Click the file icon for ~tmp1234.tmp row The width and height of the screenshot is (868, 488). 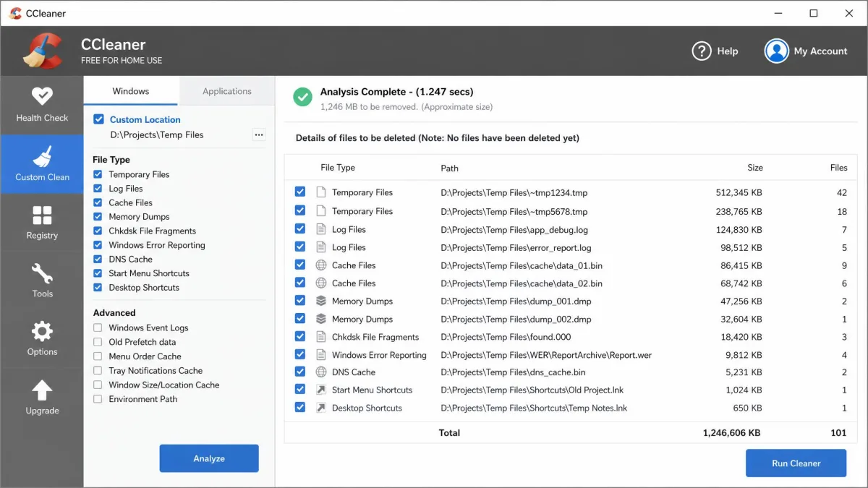pos(321,192)
